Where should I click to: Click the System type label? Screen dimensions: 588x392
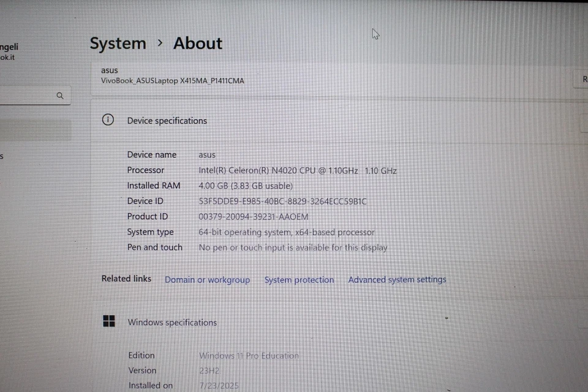click(x=151, y=232)
